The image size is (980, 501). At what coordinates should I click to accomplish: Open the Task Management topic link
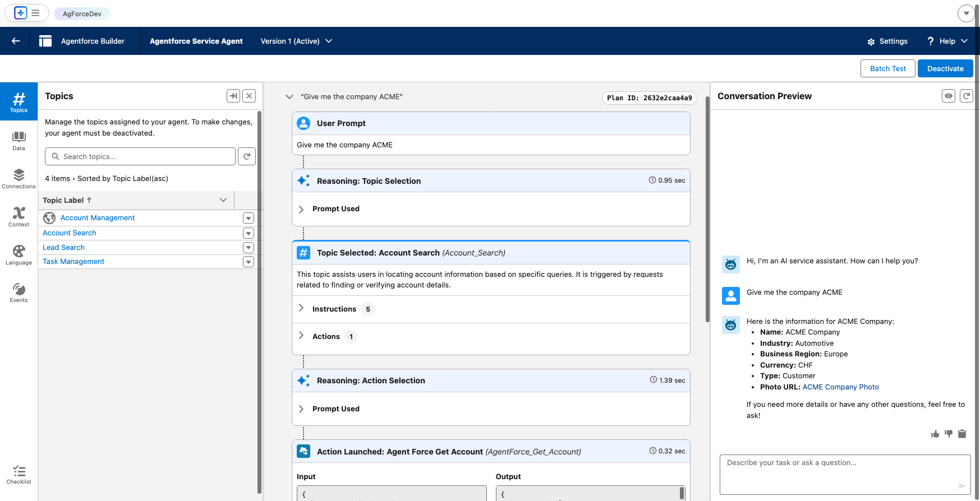pos(73,262)
